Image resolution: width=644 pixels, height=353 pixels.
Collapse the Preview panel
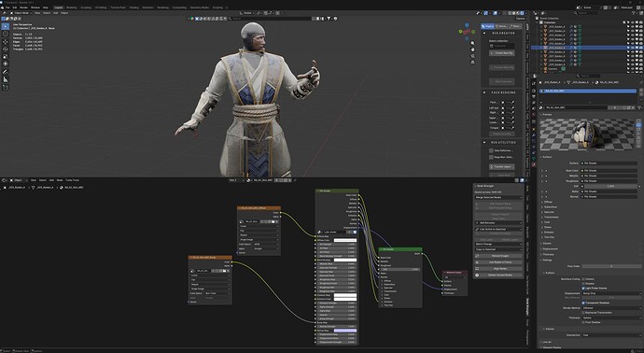click(548, 115)
